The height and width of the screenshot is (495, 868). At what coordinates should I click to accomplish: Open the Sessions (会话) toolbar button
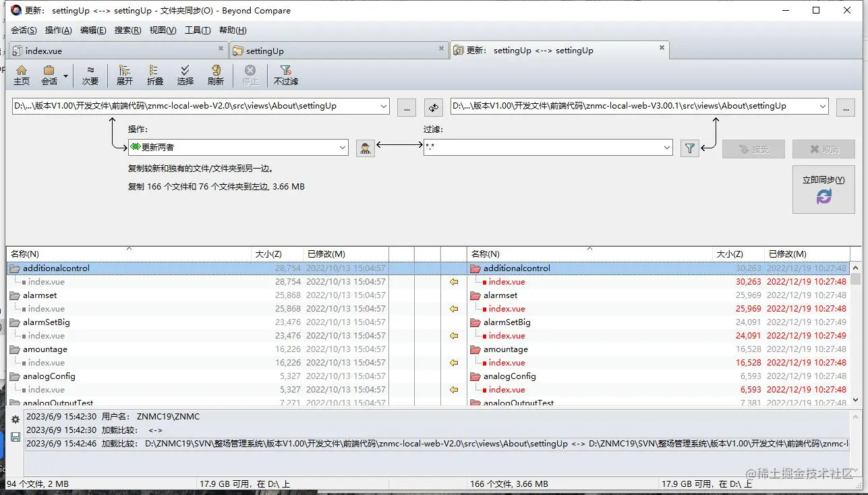(49, 75)
